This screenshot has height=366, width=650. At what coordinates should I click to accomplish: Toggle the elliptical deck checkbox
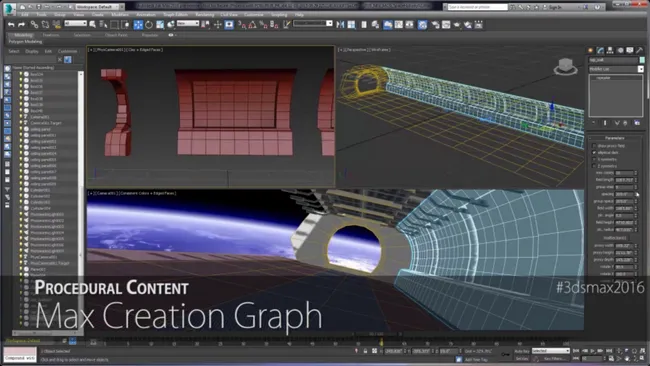click(x=594, y=153)
